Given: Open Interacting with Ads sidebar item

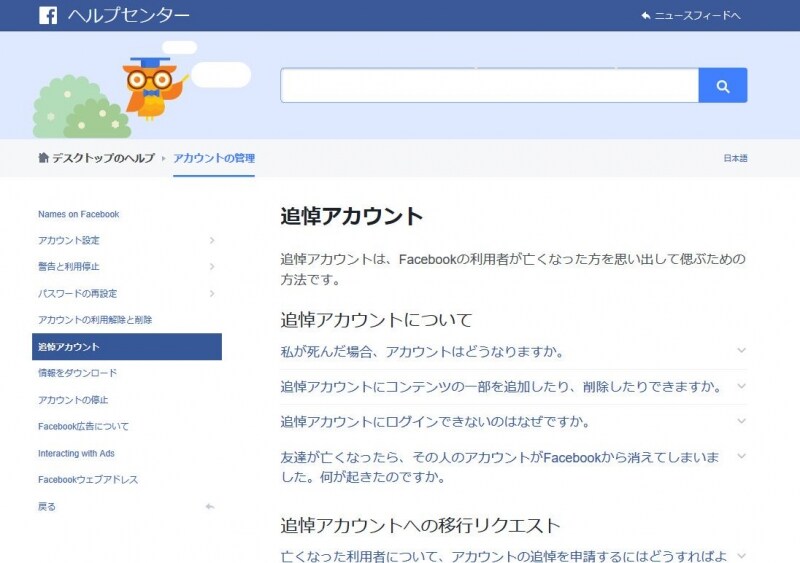Looking at the screenshot, I should click(77, 453).
